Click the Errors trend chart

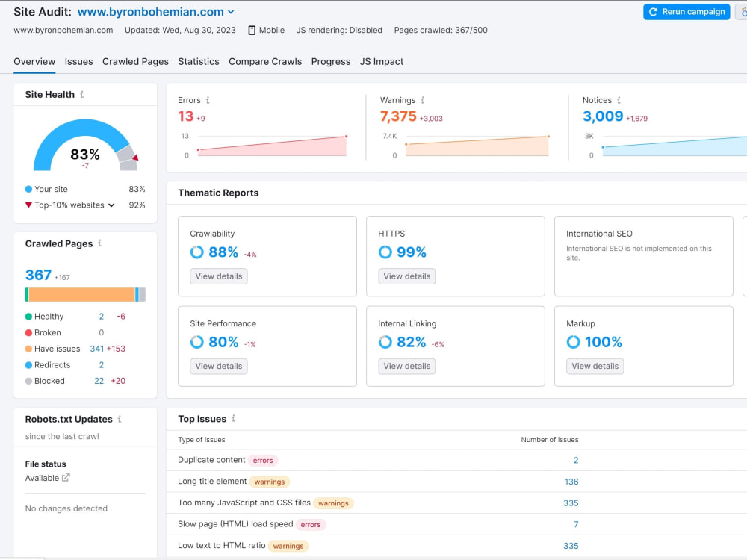click(x=272, y=146)
